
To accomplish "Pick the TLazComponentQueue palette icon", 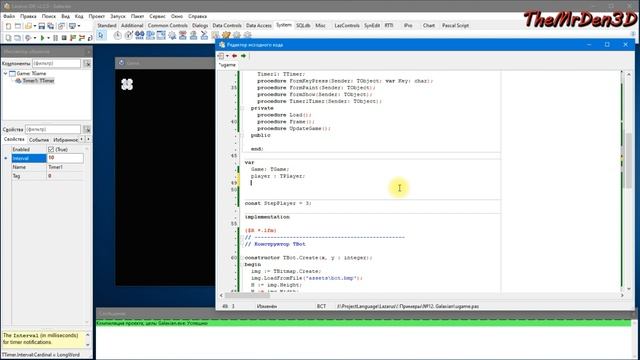I will 140,36.
